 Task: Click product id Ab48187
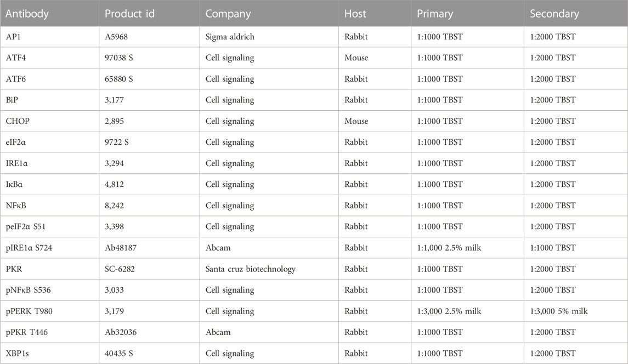pyautogui.click(x=149, y=248)
